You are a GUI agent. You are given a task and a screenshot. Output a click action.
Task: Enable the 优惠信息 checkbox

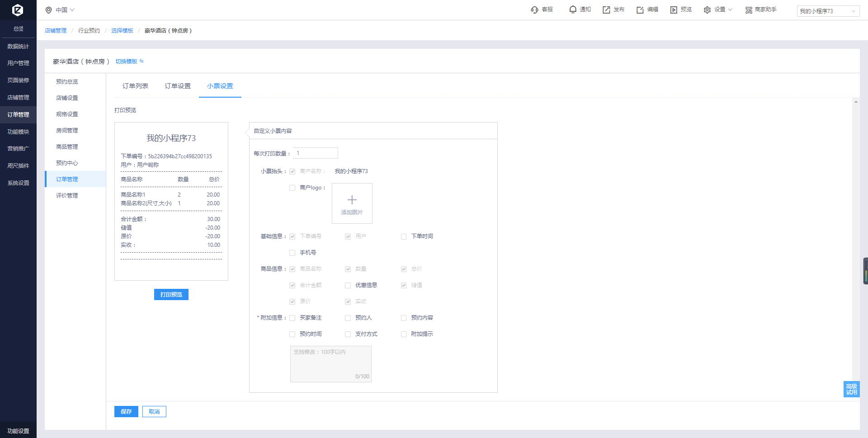348,285
